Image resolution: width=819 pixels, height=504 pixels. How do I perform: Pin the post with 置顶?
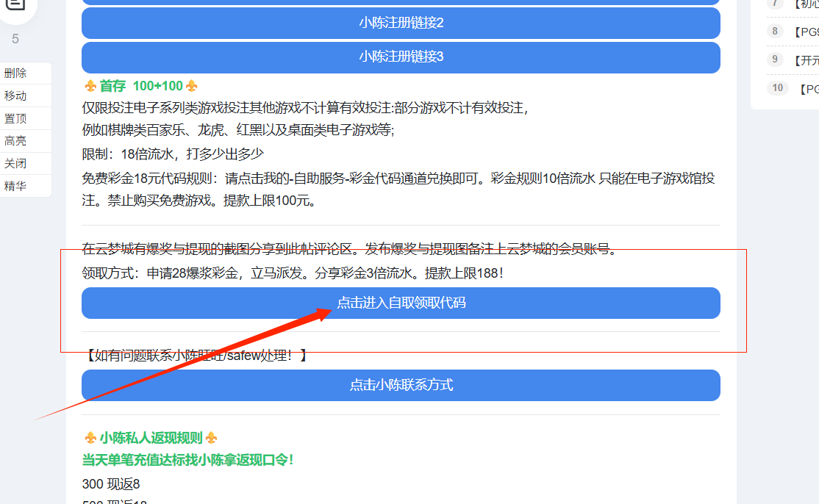15,119
